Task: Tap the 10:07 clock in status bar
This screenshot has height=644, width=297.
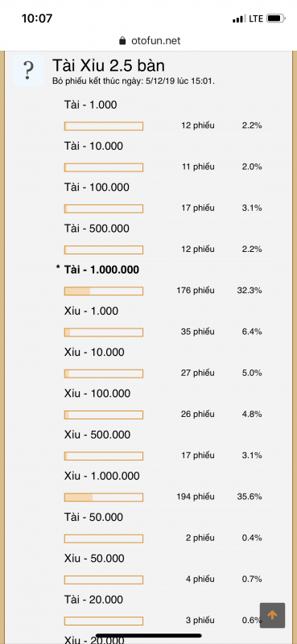Action: tap(35, 19)
